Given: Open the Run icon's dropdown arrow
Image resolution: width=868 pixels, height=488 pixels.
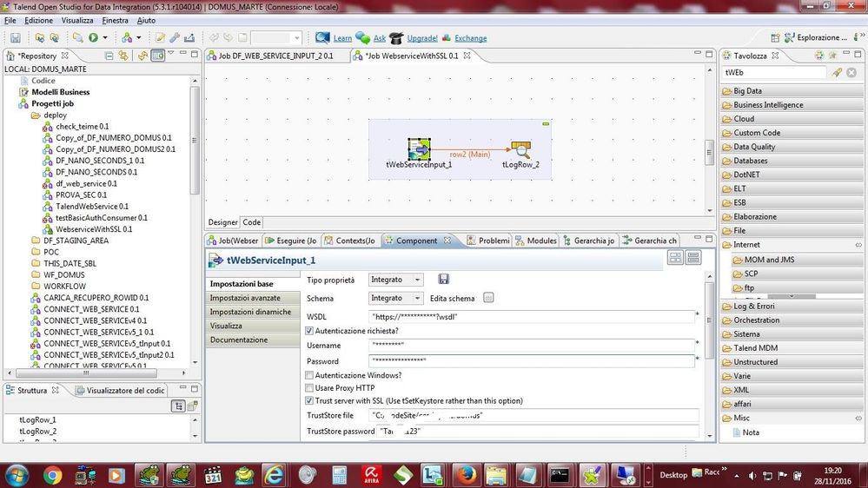Looking at the screenshot, I should [105, 37].
